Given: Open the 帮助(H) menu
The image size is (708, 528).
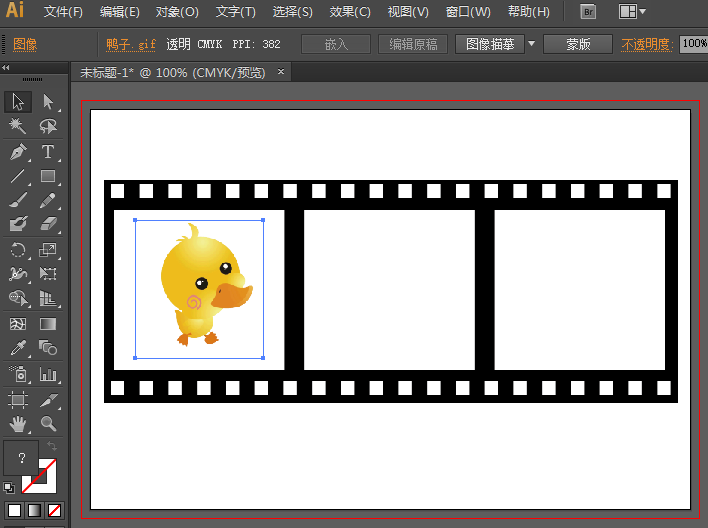Looking at the screenshot, I should (x=529, y=12).
